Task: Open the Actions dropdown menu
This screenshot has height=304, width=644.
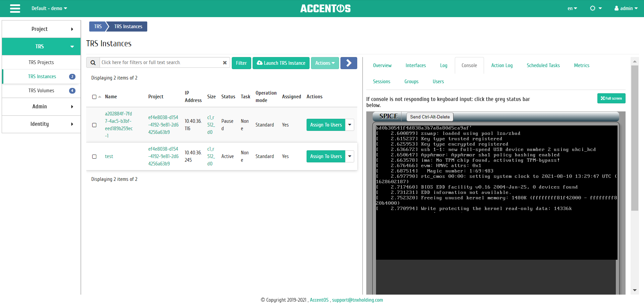Action: [325, 63]
